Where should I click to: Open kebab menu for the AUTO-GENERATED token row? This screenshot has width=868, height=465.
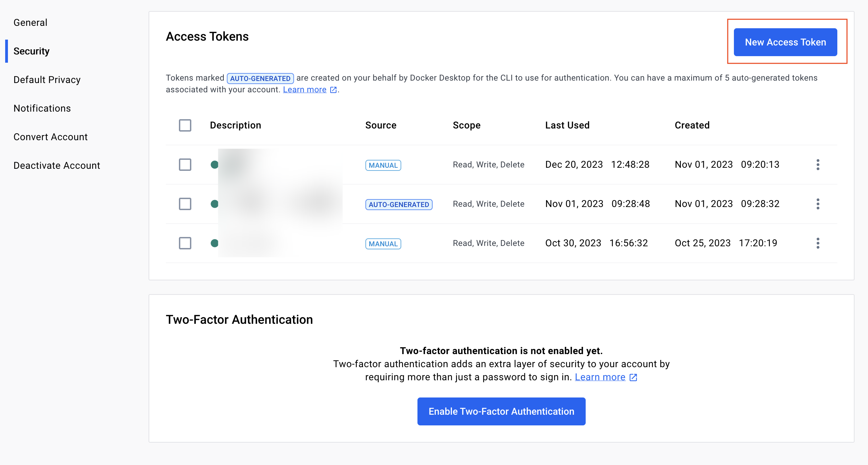pos(818,204)
